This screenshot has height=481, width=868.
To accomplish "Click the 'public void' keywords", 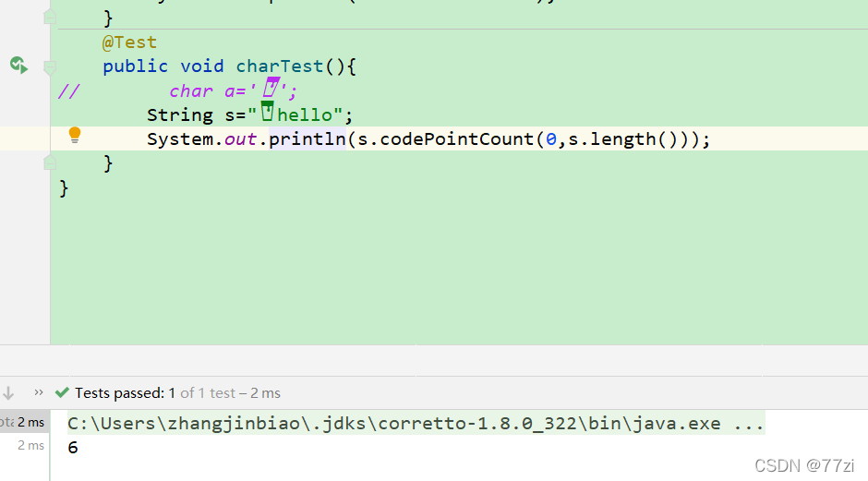I will pyautogui.click(x=163, y=66).
